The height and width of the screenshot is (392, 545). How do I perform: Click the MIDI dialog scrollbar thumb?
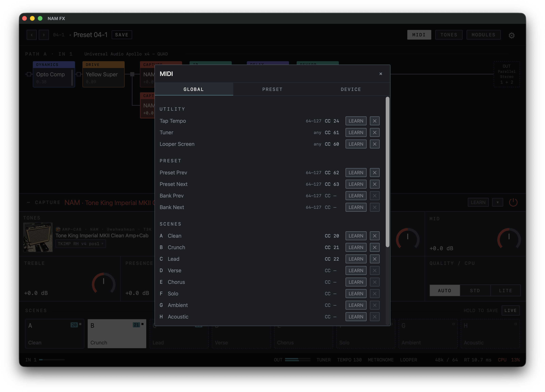point(387,172)
